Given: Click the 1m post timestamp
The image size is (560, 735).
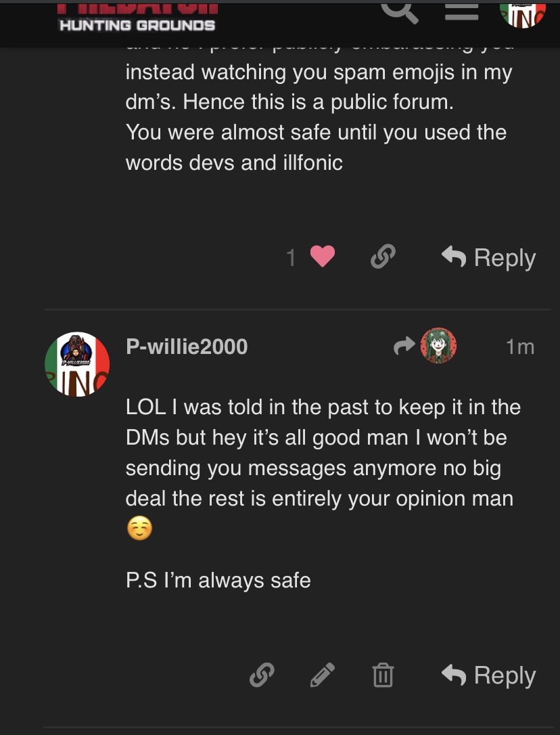Looking at the screenshot, I should coord(519,347).
